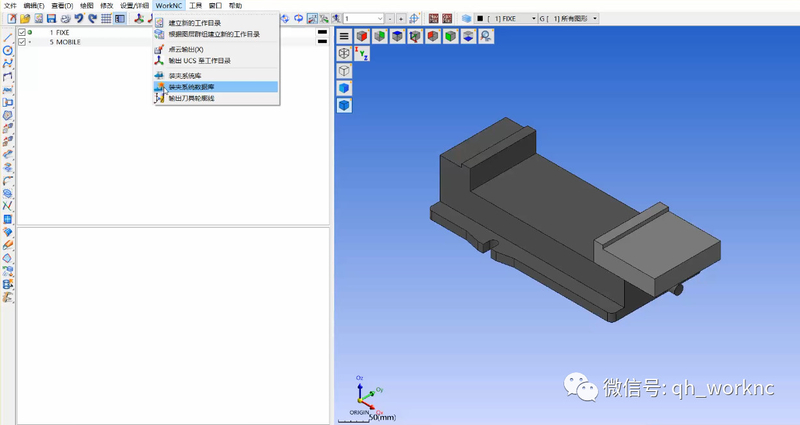Screen dimensions: 800x425
Task: Click the Undo arrow icon
Action: 78,19
